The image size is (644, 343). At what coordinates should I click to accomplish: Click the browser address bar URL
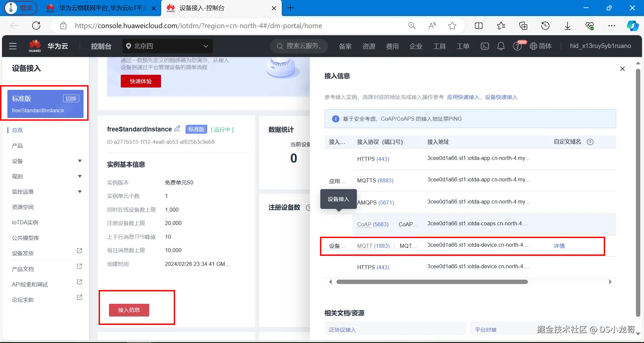coord(198,26)
